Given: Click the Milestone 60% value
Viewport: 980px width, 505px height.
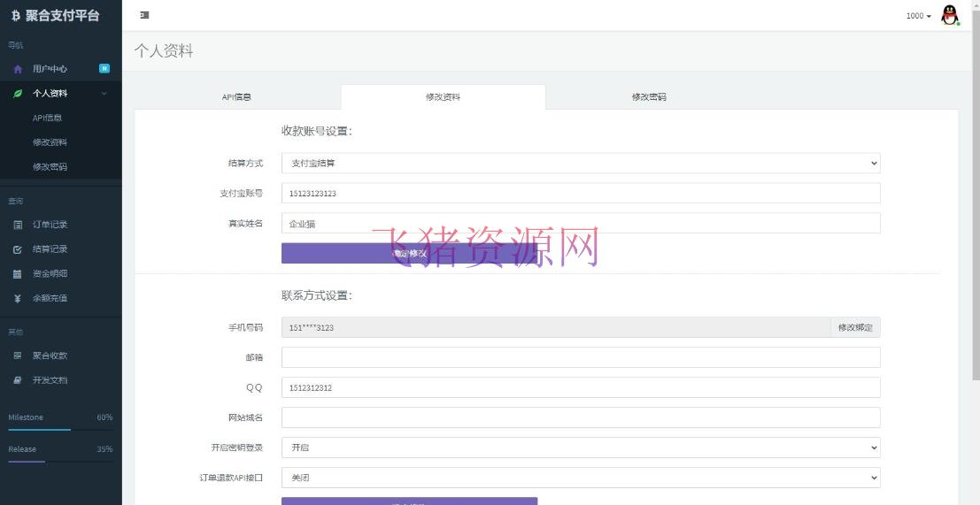Looking at the screenshot, I should 105,417.
